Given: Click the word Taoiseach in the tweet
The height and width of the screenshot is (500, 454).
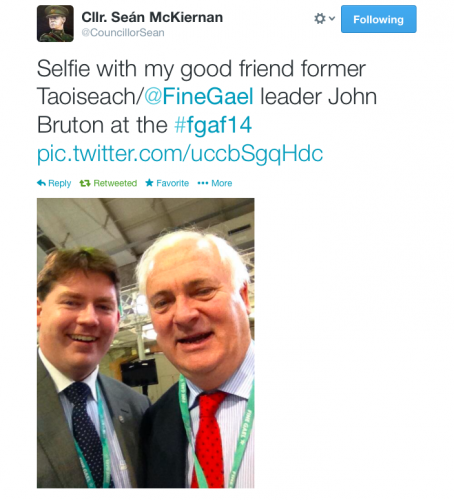Looking at the screenshot, I should [x=86, y=96].
